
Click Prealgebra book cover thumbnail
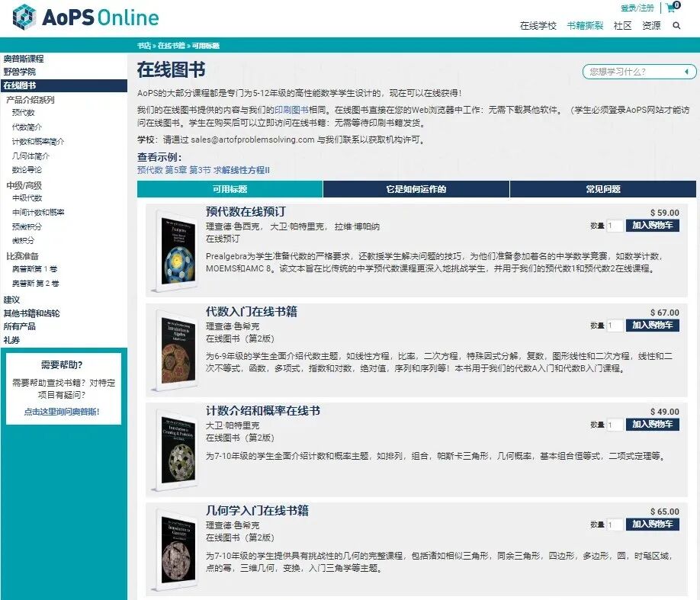click(175, 252)
